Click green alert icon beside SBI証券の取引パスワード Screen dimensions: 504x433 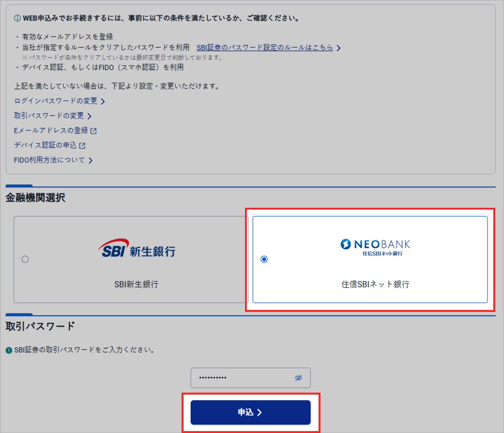[9, 350]
